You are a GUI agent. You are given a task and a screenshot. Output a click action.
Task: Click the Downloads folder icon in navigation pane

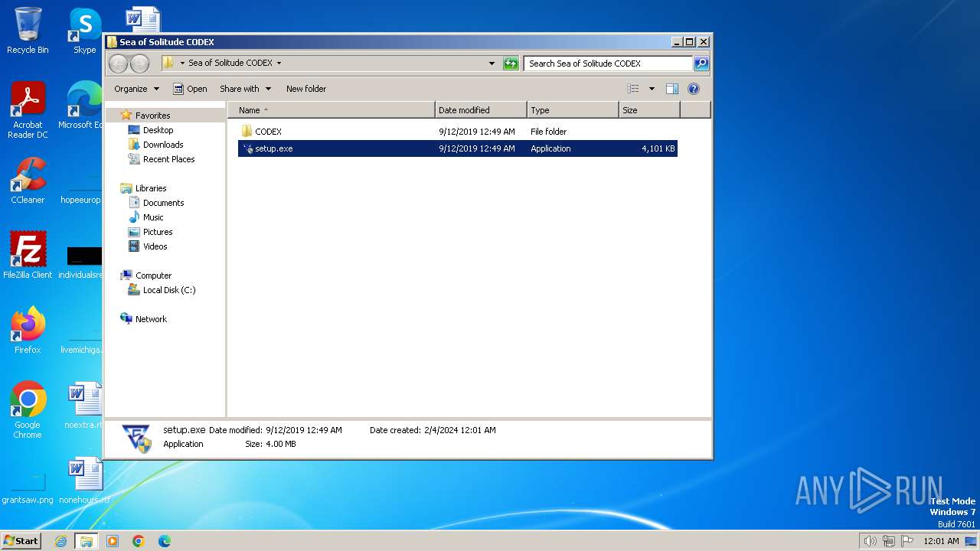click(134, 145)
